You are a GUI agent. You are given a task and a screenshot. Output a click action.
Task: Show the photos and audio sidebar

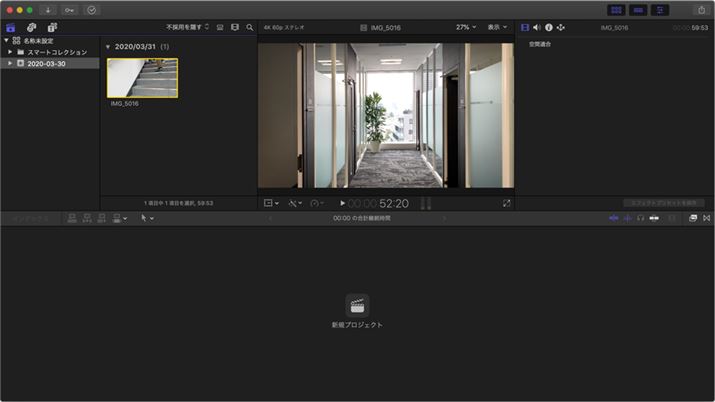click(32, 27)
